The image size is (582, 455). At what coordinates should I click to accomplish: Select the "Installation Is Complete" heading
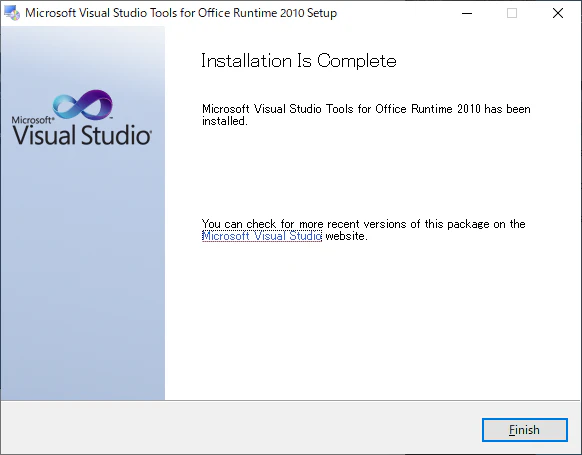(x=299, y=61)
